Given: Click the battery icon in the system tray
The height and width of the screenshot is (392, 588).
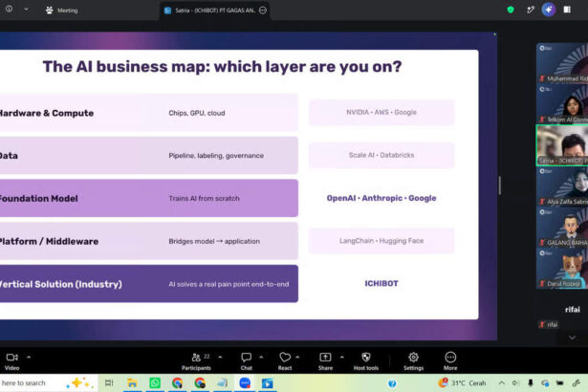Looking at the screenshot, I should click(560, 383).
